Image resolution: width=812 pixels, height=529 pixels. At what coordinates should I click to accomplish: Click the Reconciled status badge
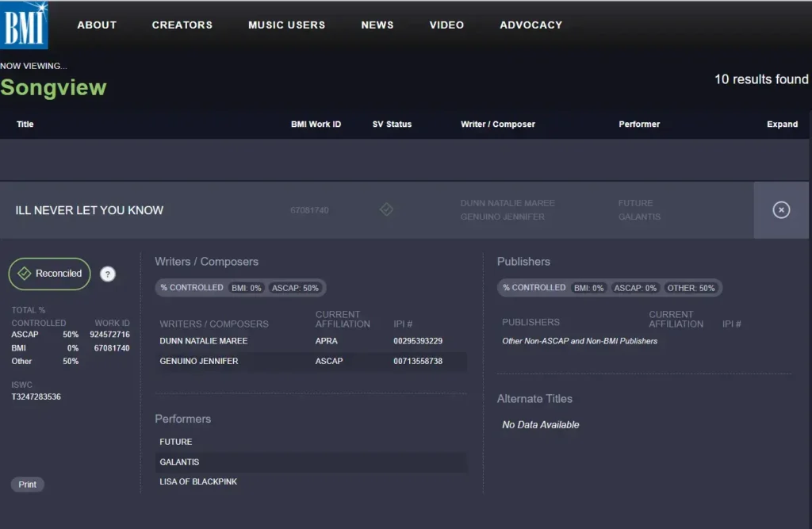tap(50, 274)
